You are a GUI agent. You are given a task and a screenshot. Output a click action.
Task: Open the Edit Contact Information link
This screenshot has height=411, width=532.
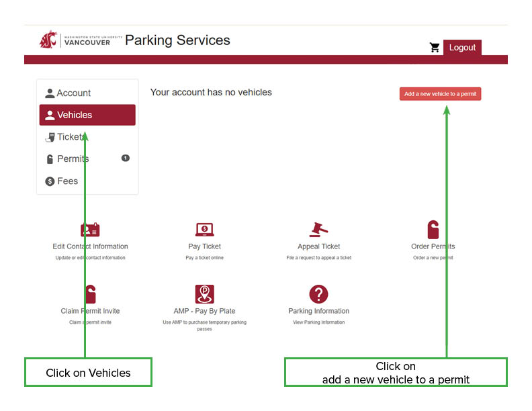point(90,246)
